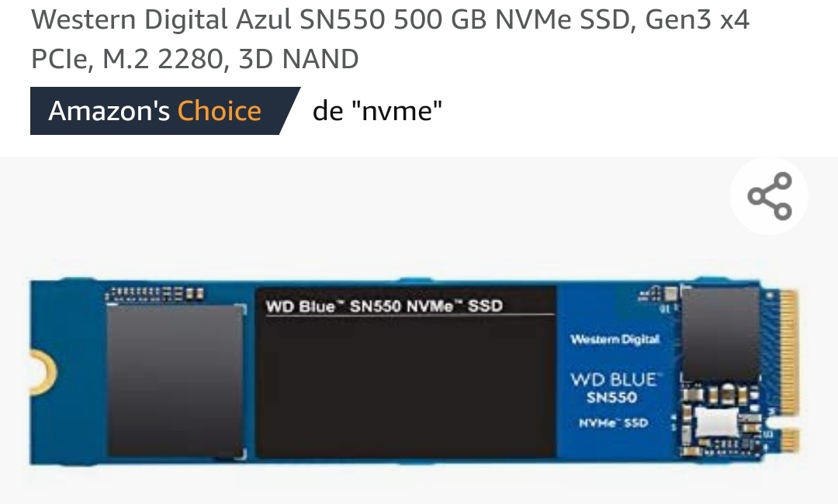The width and height of the screenshot is (838, 504).
Task: Click the large gray memory chip
Action: tap(175, 381)
